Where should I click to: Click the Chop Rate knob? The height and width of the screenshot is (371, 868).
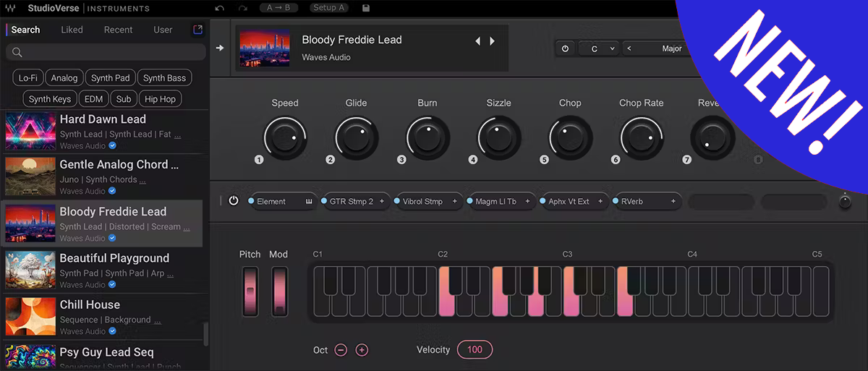[x=642, y=137]
